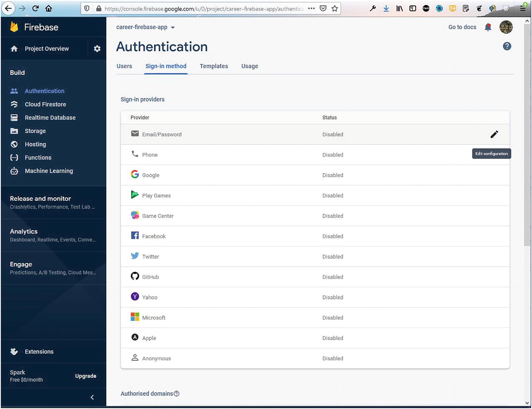This screenshot has width=532, height=409.
Task: Collapse the sidebar with the chevron
Action: pyautogui.click(x=92, y=397)
